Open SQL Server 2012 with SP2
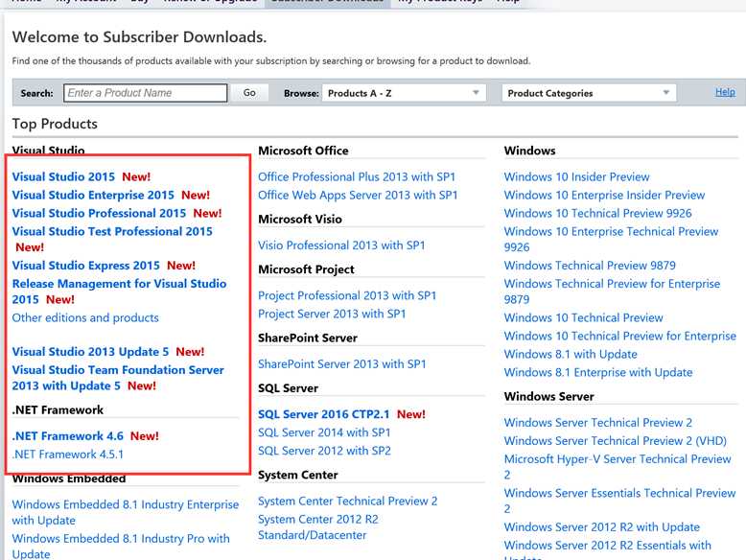This screenshot has width=746, height=560. (x=324, y=451)
